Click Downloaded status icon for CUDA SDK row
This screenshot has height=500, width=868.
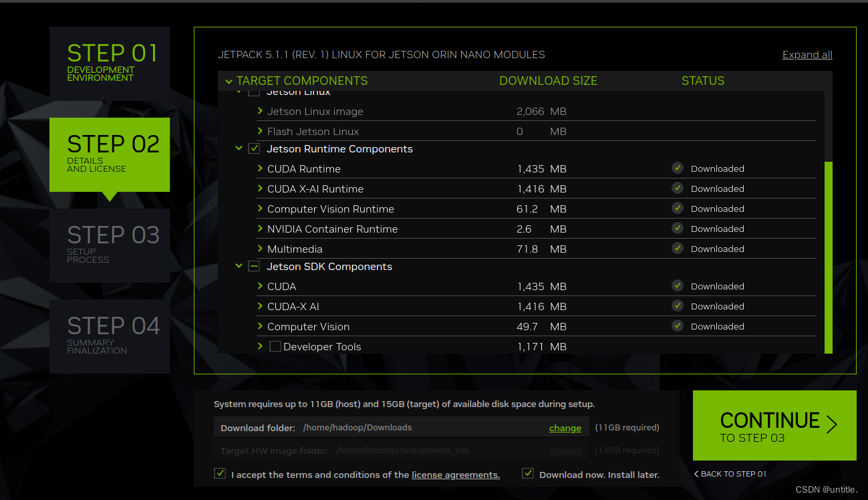[678, 286]
